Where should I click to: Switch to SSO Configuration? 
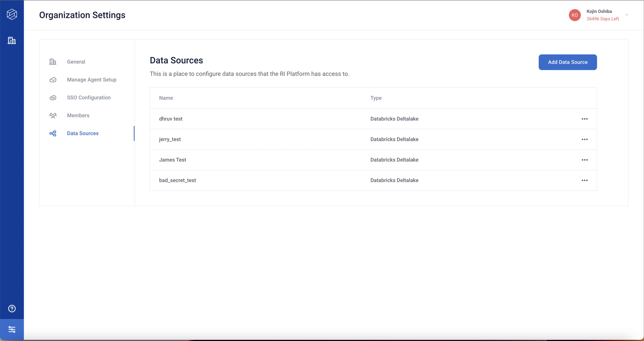[x=89, y=97]
